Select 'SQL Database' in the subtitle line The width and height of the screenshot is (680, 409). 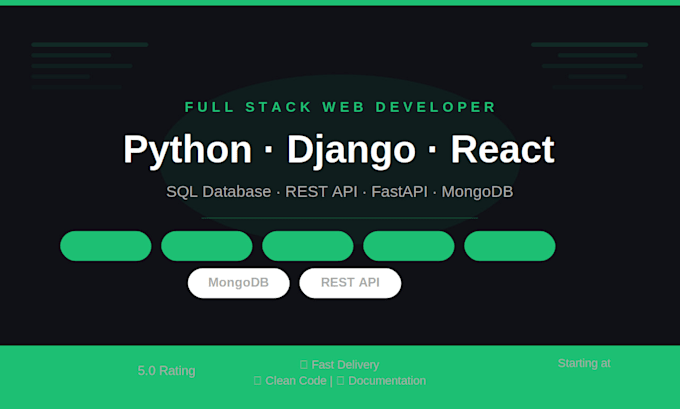point(219,192)
